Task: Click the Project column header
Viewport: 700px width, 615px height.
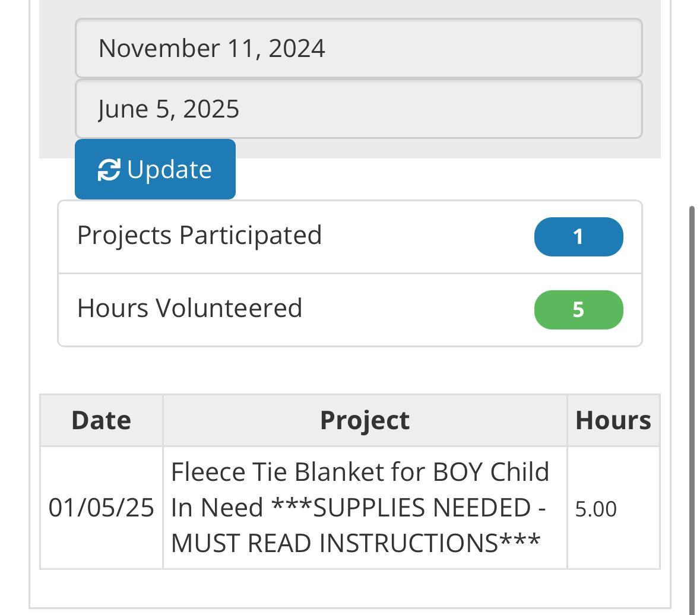Action: [365, 420]
